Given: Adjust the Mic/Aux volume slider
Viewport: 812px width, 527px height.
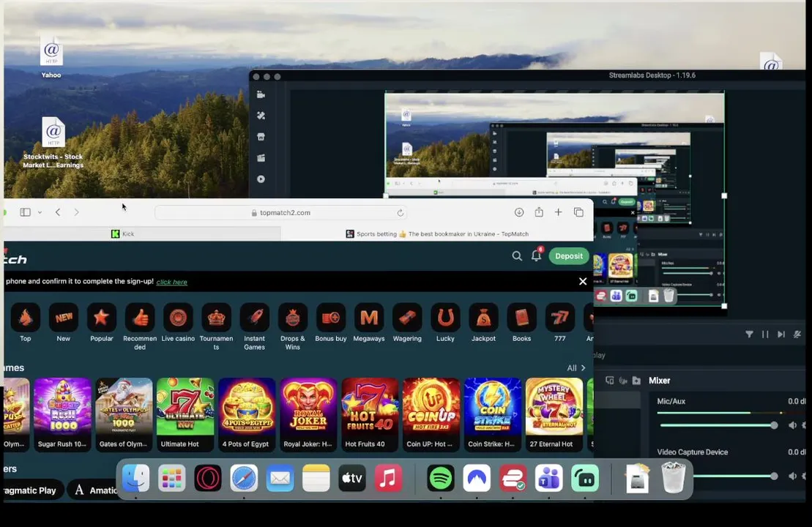Looking at the screenshot, I should pos(718,425).
